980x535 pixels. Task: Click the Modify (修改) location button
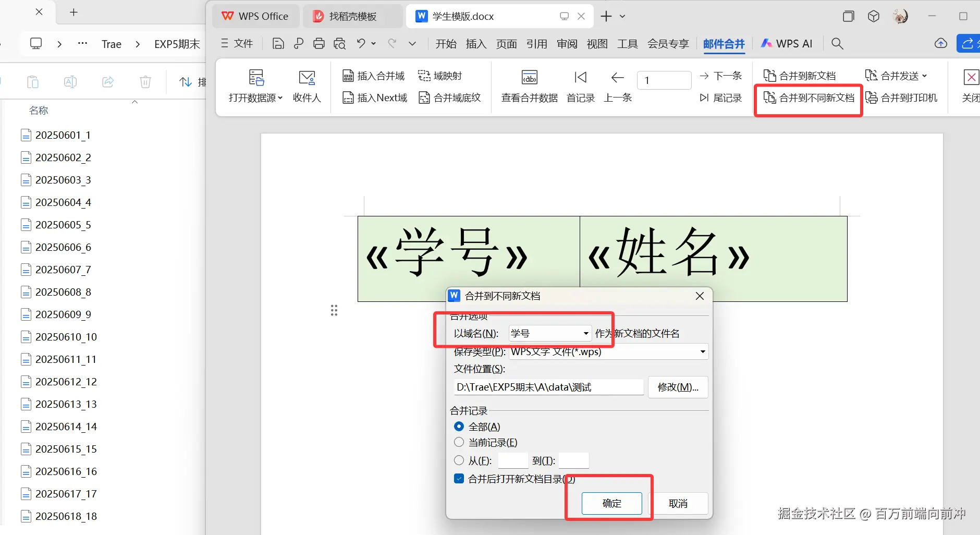tap(678, 387)
